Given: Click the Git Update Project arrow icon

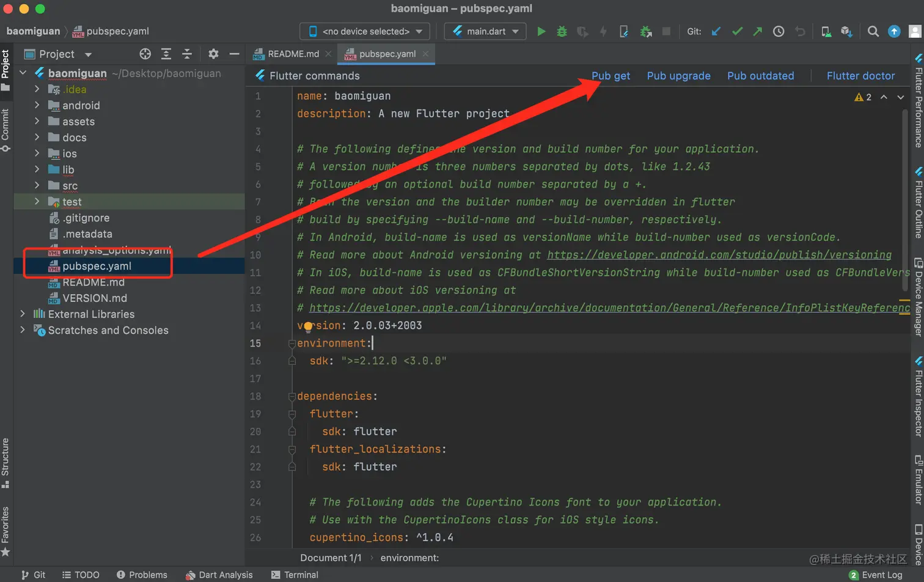Looking at the screenshot, I should tap(716, 31).
